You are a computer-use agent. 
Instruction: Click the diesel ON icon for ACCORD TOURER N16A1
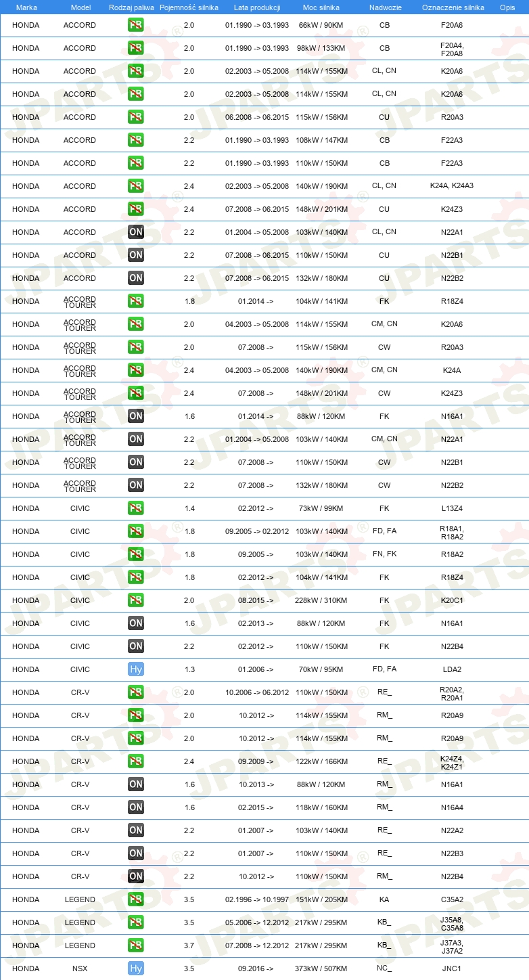[136, 416]
